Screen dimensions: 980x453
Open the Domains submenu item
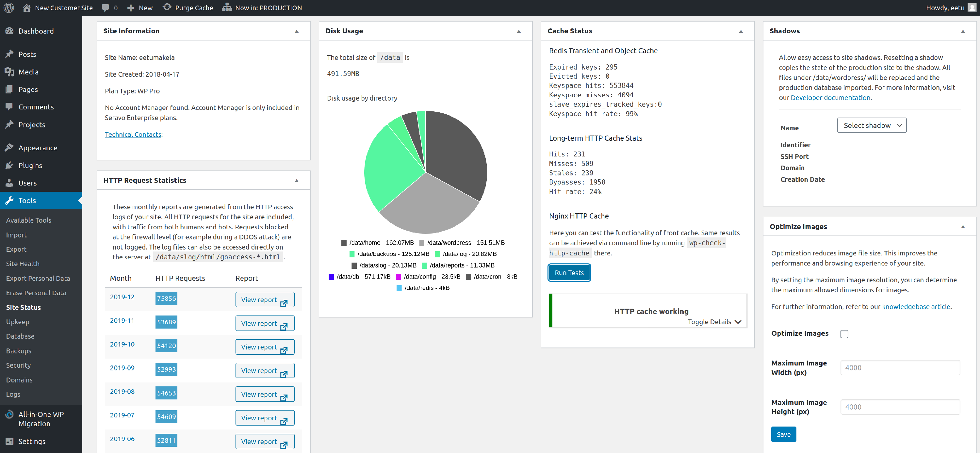tap(19, 380)
